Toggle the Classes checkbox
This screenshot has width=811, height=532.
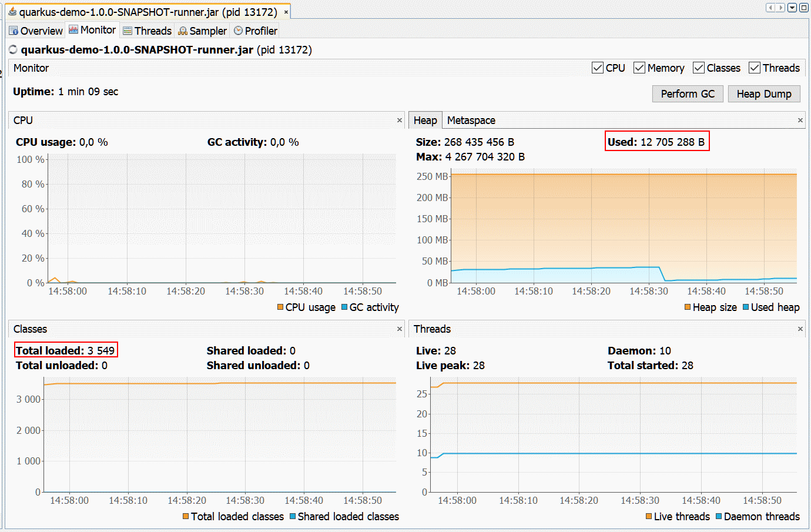(699, 68)
